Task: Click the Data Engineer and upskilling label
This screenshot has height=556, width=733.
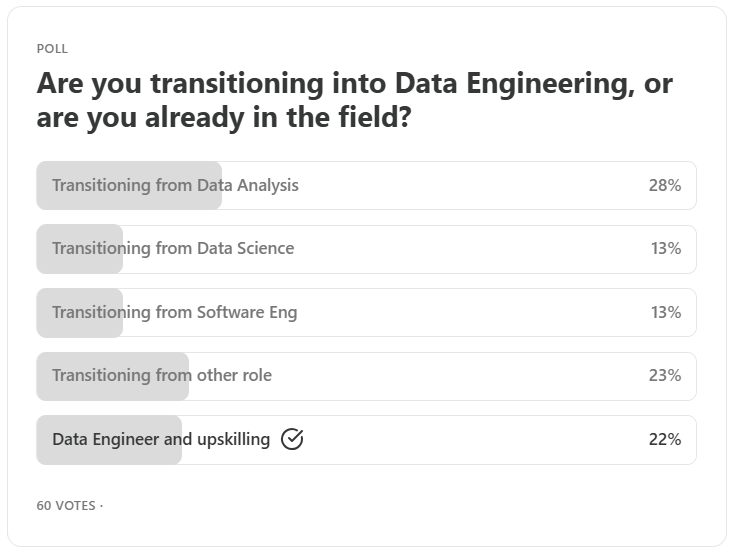Action: tap(161, 439)
